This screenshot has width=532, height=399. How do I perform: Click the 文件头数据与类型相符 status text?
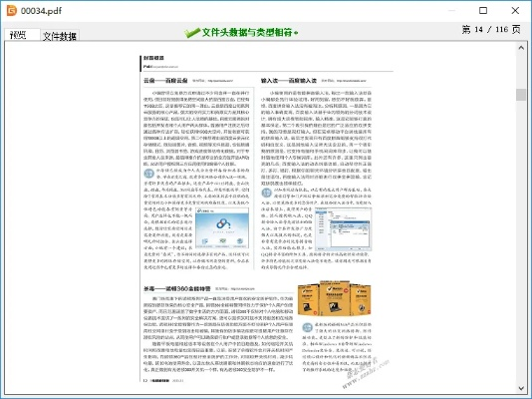(247, 32)
